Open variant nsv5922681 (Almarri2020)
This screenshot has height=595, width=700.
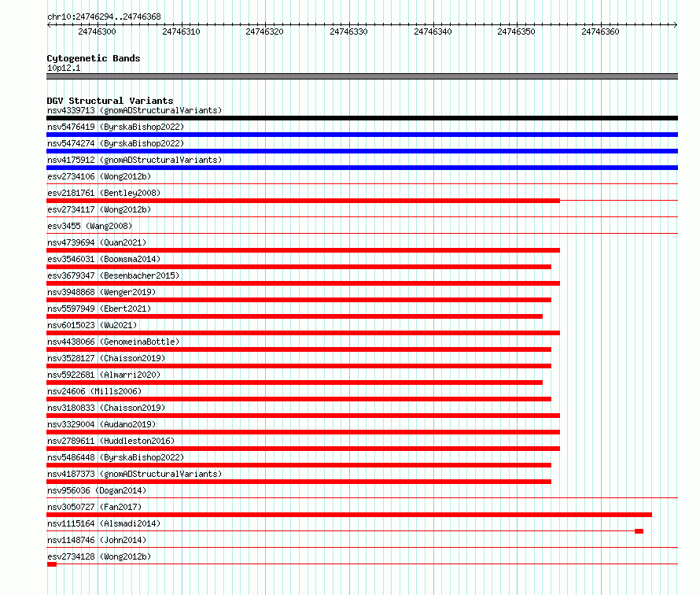[x=104, y=375]
